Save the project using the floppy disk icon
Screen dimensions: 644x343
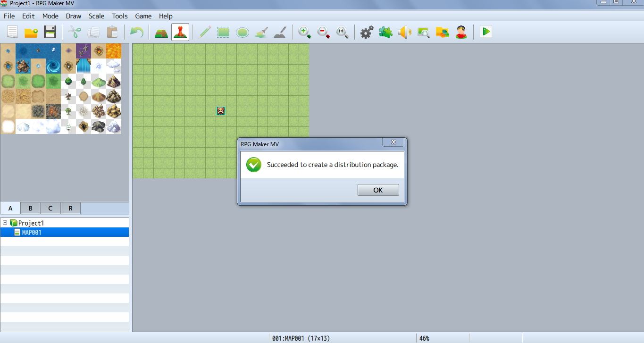50,32
